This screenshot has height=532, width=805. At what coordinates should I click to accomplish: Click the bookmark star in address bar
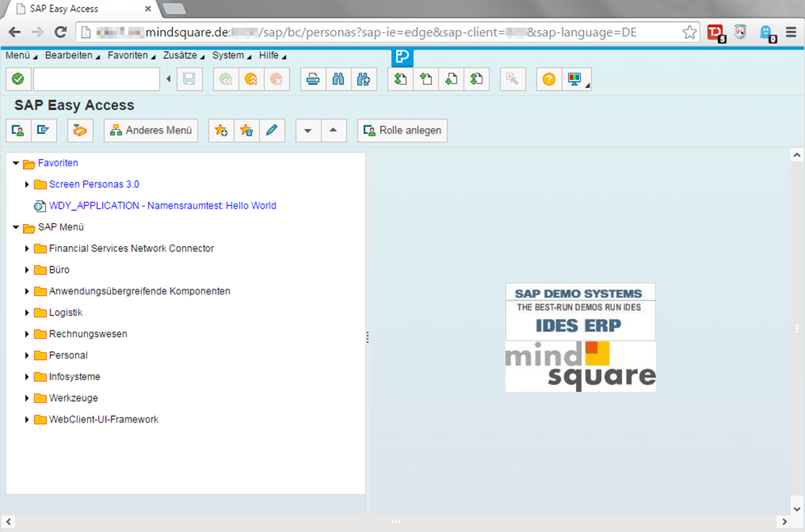690,32
